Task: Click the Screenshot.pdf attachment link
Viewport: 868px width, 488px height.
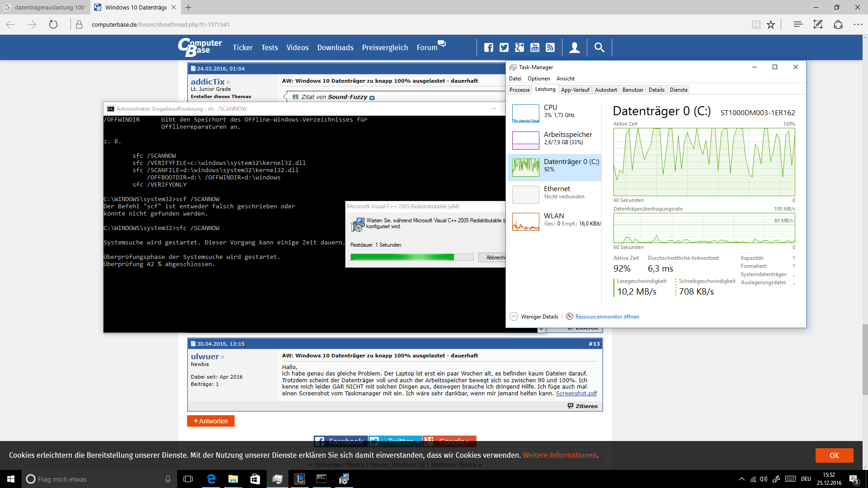Action: pos(576,393)
